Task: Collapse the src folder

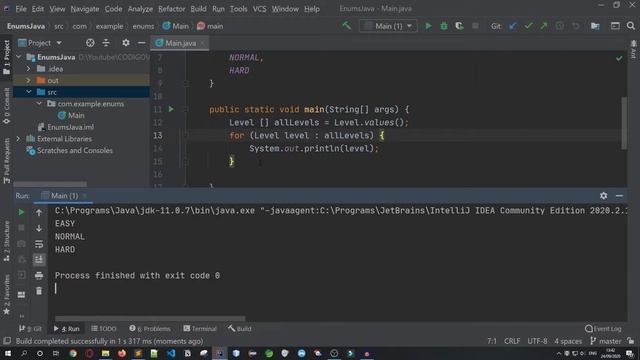Action: coord(29,92)
